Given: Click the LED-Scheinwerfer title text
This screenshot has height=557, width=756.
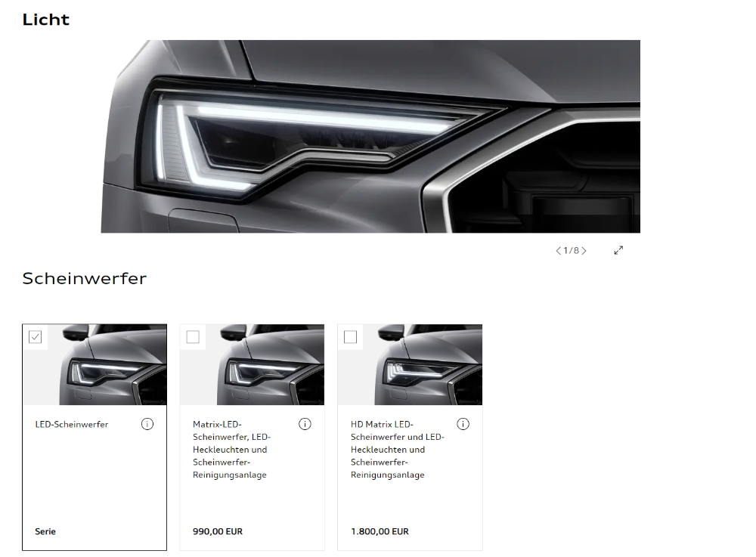Looking at the screenshot, I should [x=72, y=425].
